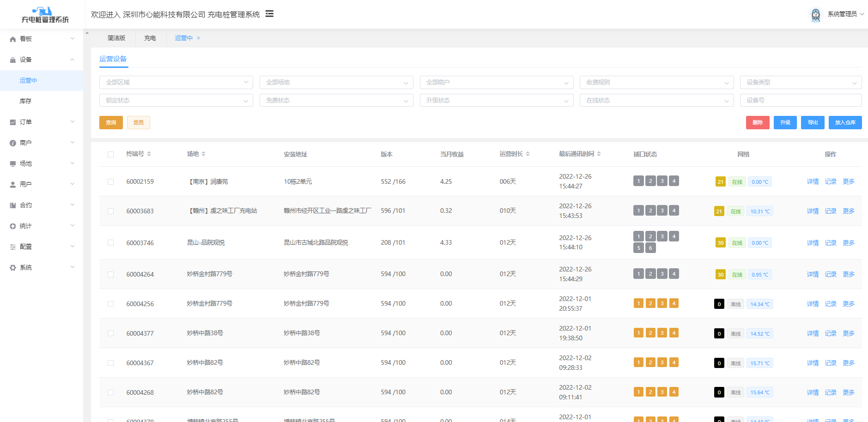Select 运营中 in the sidebar menu

[x=42, y=80]
